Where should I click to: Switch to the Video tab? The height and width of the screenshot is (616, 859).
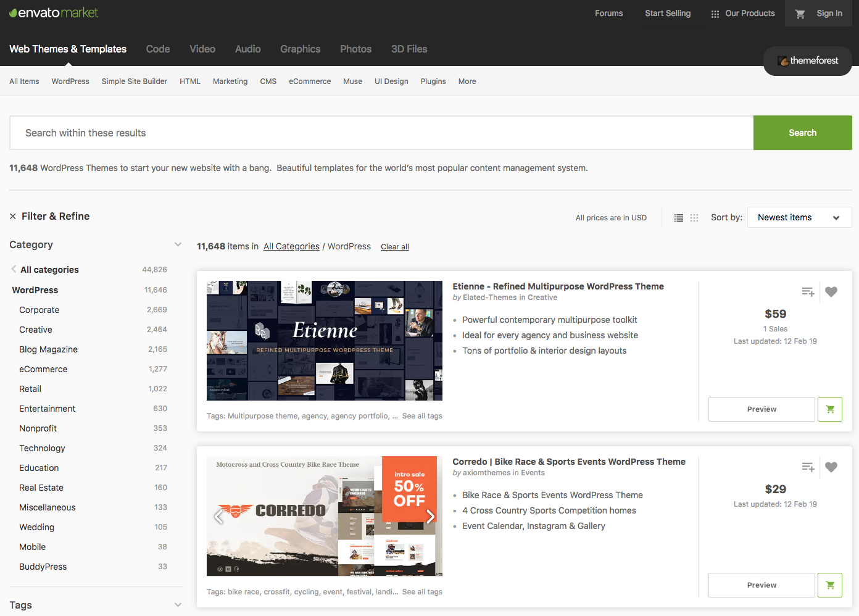click(x=202, y=49)
